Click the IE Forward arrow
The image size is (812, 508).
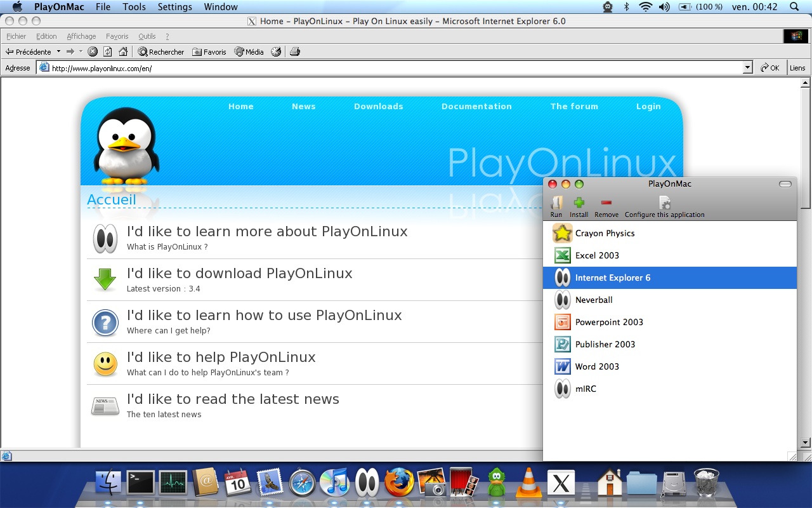click(x=70, y=51)
